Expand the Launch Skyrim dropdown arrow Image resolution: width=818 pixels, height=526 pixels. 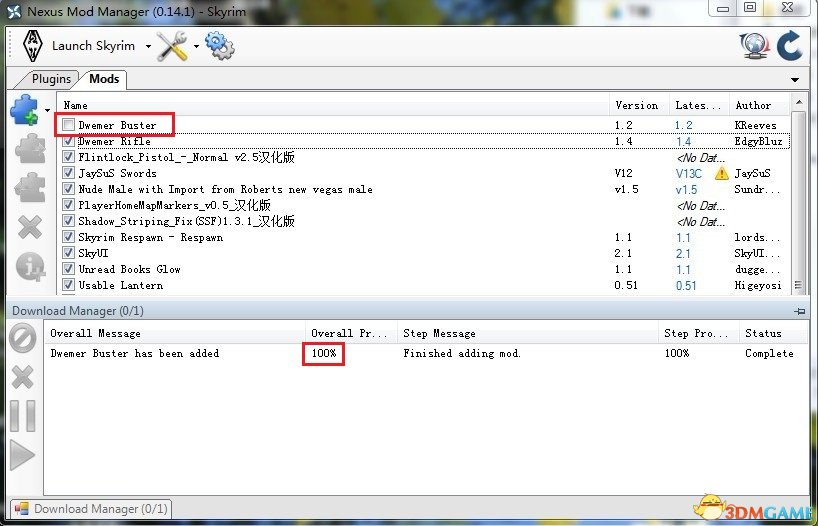pyautogui.click(x=148, y=46)
